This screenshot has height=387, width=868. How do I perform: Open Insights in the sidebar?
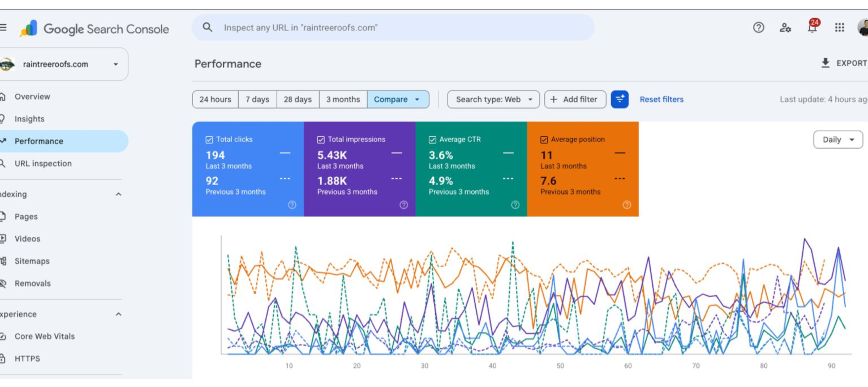[29, 119]
